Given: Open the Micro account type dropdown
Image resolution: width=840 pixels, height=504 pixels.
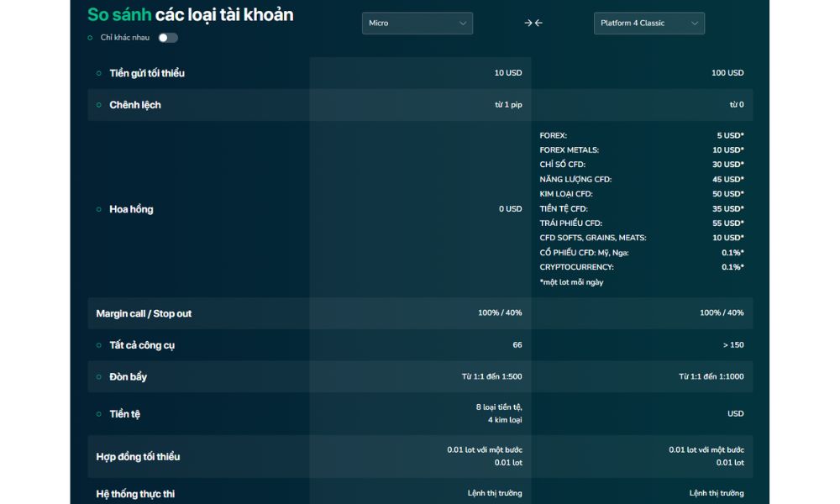Looking at the screenshot, I should click(x=417, y=24).
